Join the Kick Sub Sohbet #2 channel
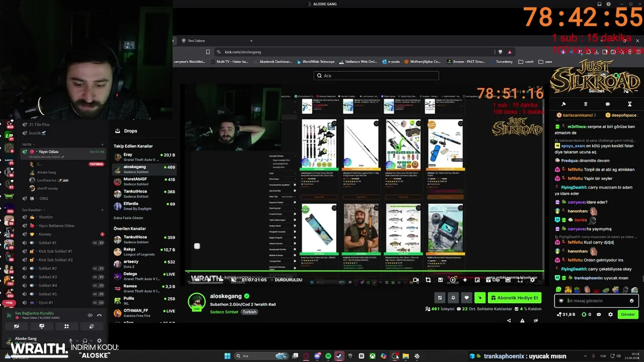The height and width of the screenshot is (362, 644). click(63, 260)
